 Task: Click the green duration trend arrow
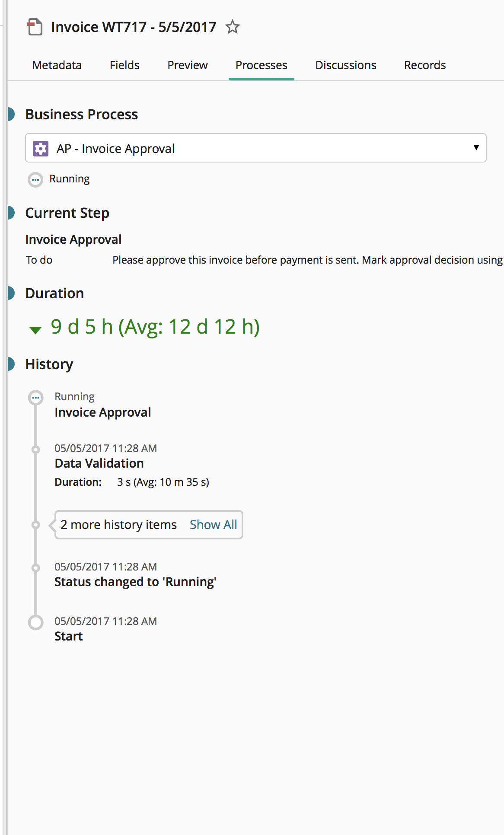coord(35,330)
